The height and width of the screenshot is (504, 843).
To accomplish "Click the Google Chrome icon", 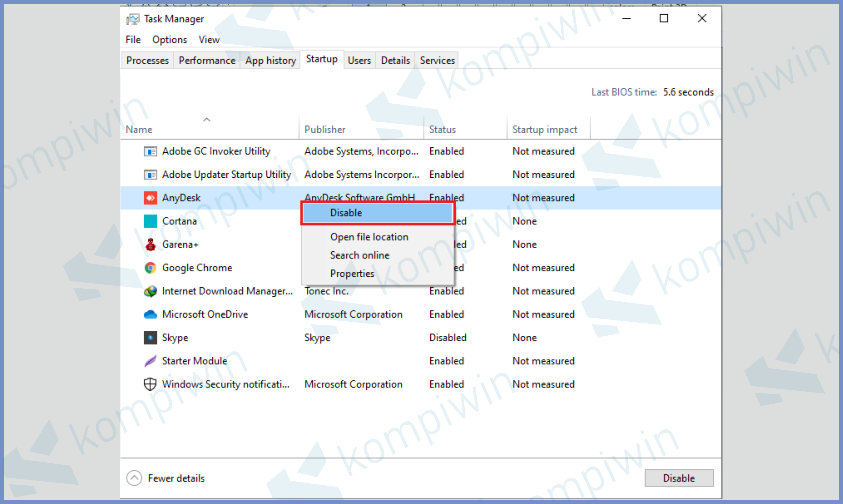I will (x=150, y=268).
